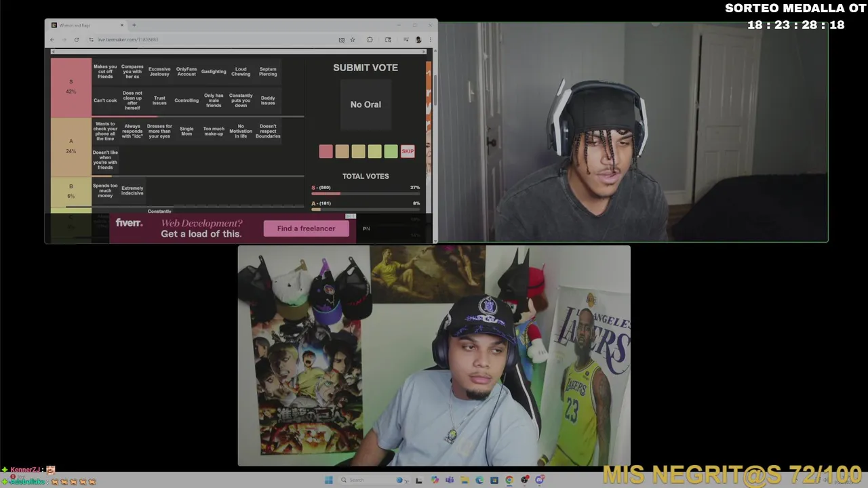Open Copilot from taskbar
Viewport: 868px width, 488px height.
435,480
